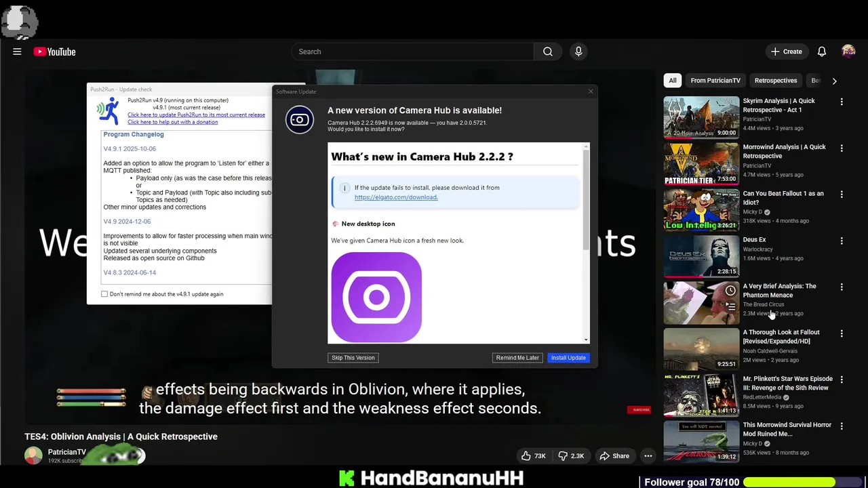
Task: Click the Push2Run running man logo
Action: (x=108, y=110)
